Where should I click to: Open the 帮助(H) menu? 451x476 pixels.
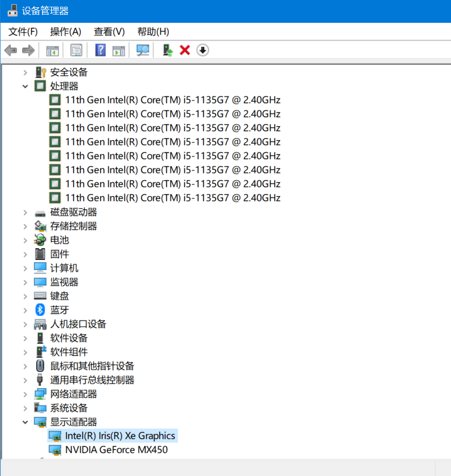pos(153,32)
